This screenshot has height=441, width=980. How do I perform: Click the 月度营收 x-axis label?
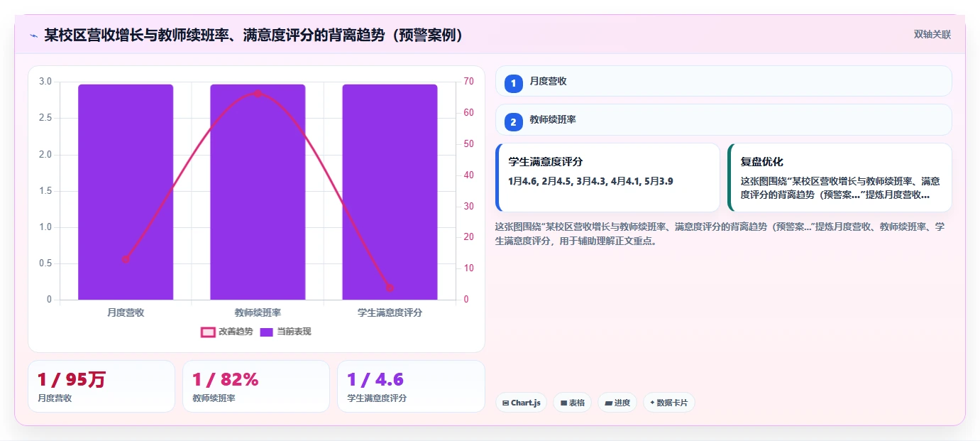pos(126,312)
